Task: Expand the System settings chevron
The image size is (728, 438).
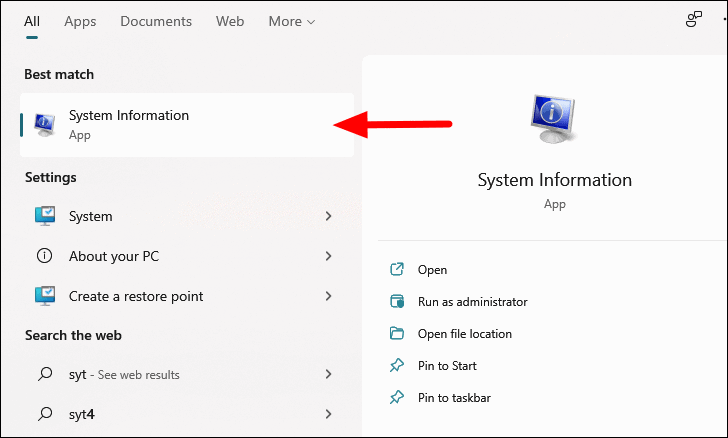Action: pyautogui.click(x=328, y=216)
